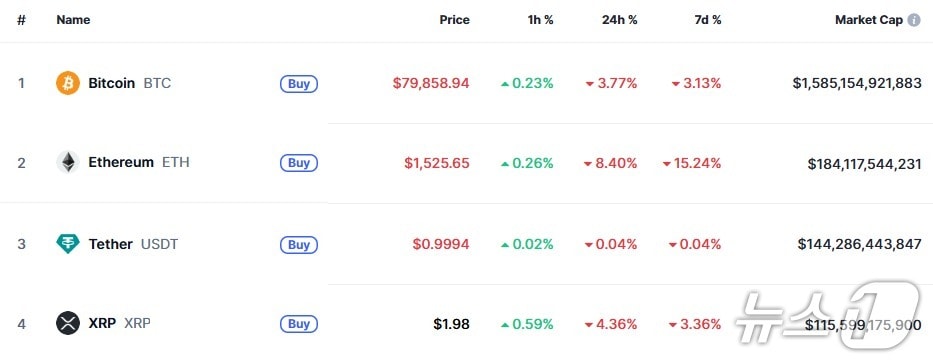933x363 pixels.
Task: Sort by the 1h % column
Action: 540,20
